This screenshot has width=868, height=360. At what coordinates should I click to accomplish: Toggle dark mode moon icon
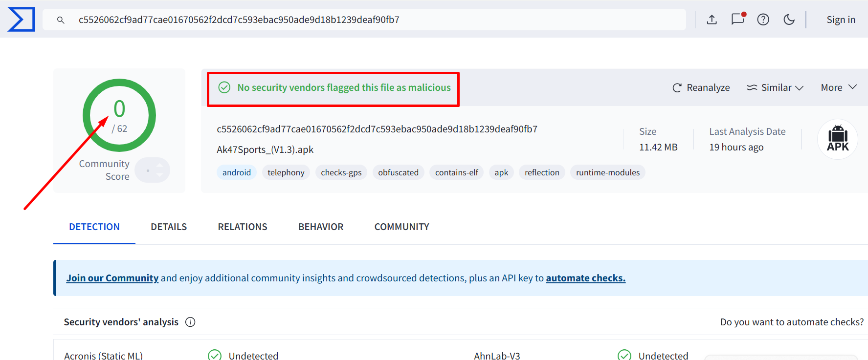tap(789, 20)
